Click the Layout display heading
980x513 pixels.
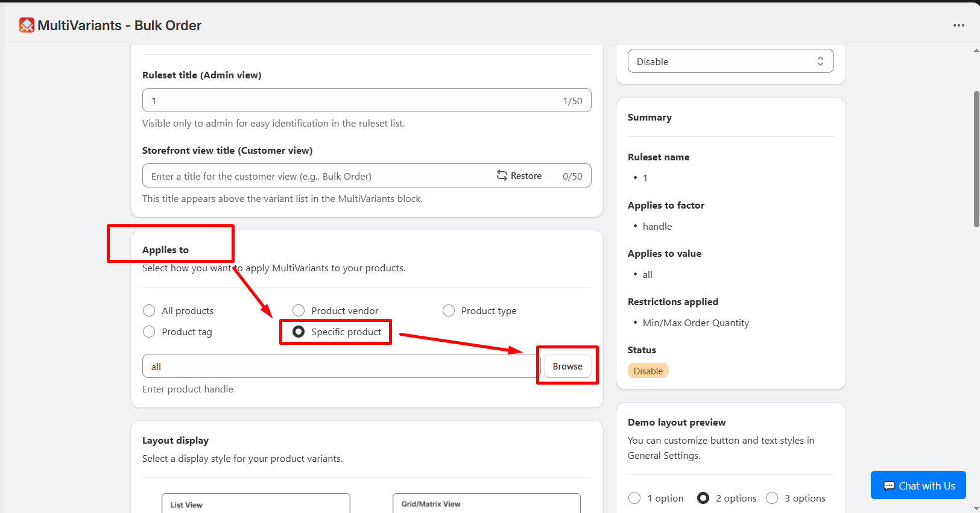(175, 440)
